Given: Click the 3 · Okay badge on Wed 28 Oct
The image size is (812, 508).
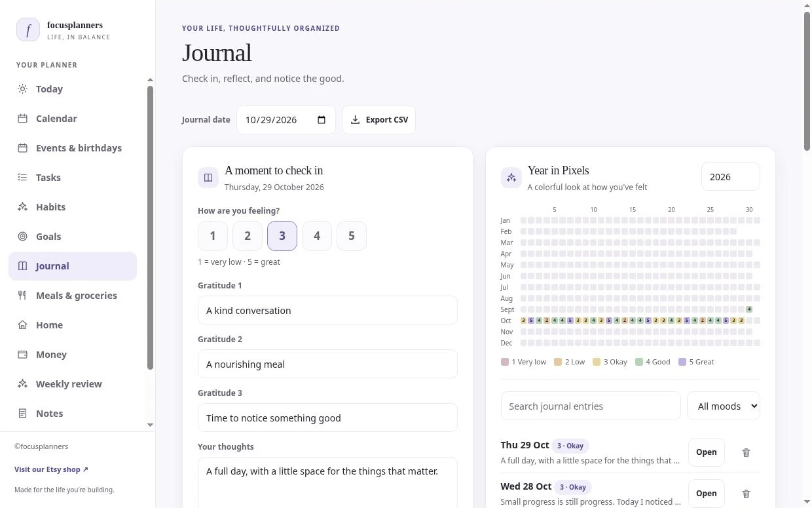Looking at the screenshot, I should point(573,487).
